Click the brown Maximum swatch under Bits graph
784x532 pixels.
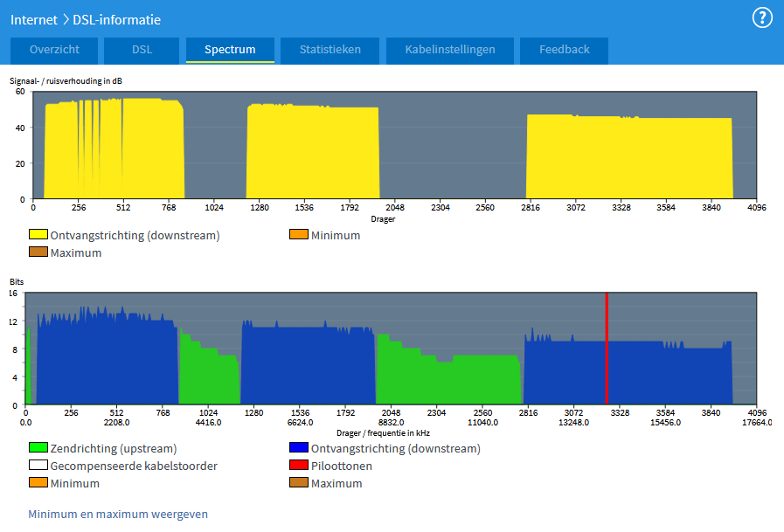299,483
